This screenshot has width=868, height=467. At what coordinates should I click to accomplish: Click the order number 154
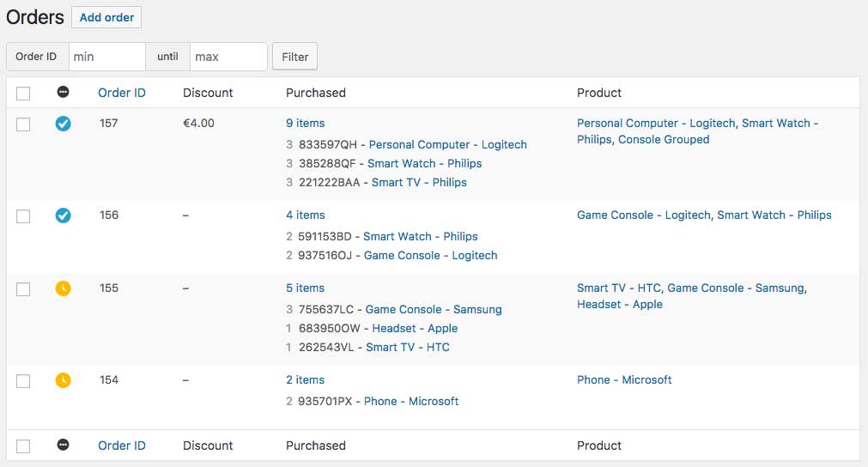click(x=109, y=380)
